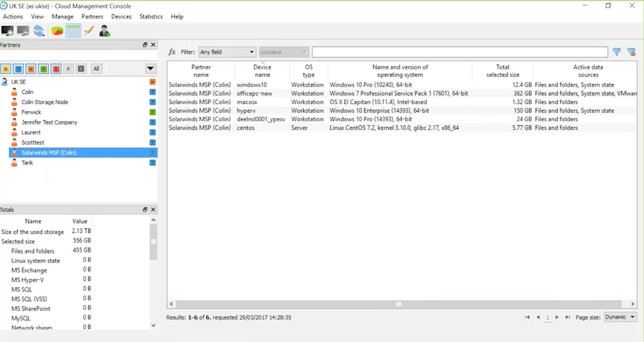Image resolution: width=644 pixels, height=342 pixels.
Task: Undock the Partners panel
Action: 145,45
